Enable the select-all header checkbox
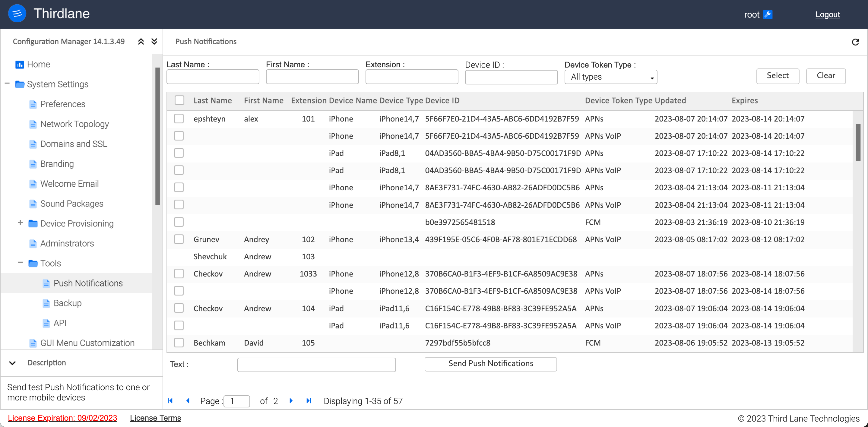 point(179,100)
